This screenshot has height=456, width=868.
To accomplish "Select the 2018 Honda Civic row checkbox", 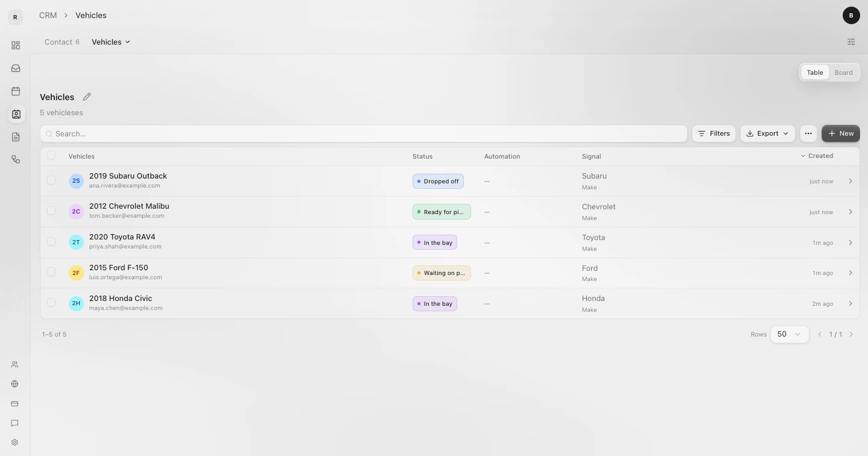I will (51, 302).
